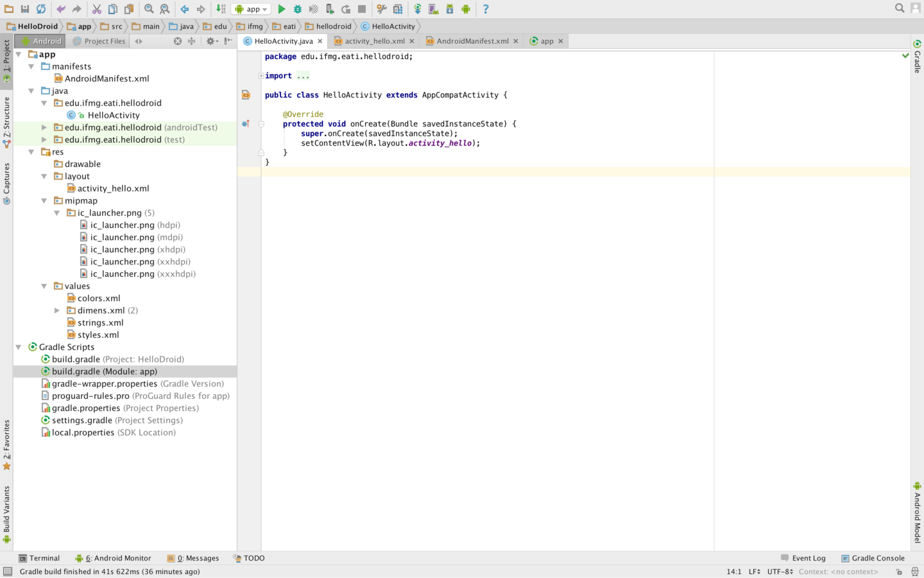Expand the folded import statement
This screenshot has height=578, width=924.
[x=261, y=76]
